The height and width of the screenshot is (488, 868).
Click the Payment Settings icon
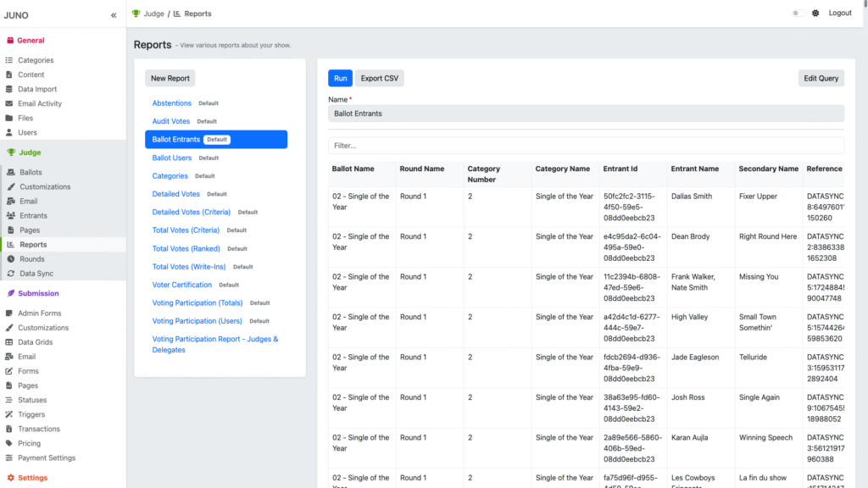[9, 458]
